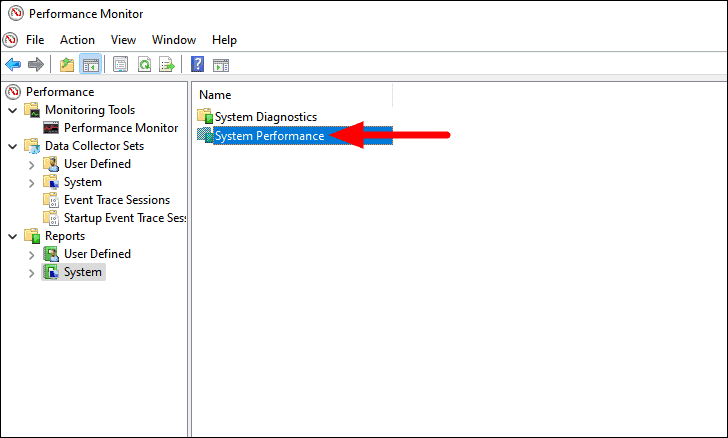Image resolution: width=728 pixels, height=438 pixels.
Task: Open the Action menu
Action: pyautogui.click(x=77, y=40)
